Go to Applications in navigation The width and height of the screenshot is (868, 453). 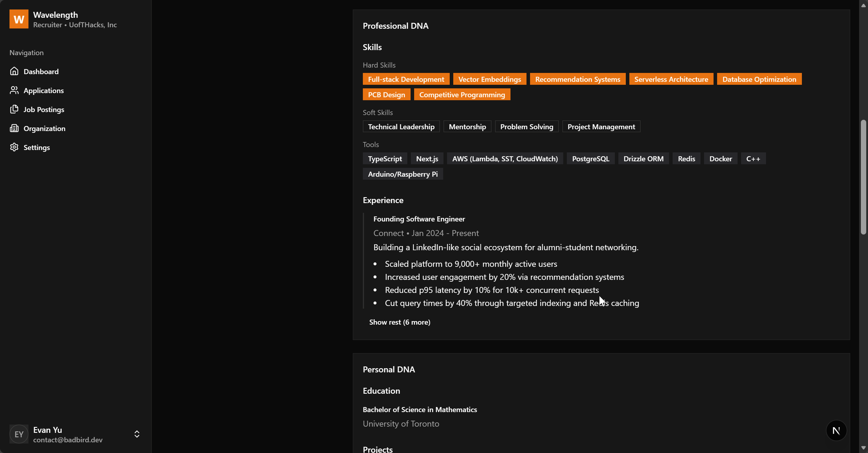(44, 90)
